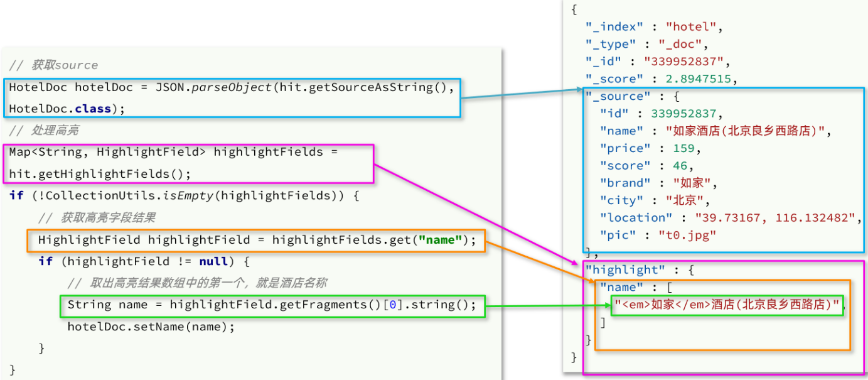Click the "<em>如家</em>酒店(北京良乡西路店)" fragment
The width and height of the screenshot is (868, 380).
tap(727, 305)
